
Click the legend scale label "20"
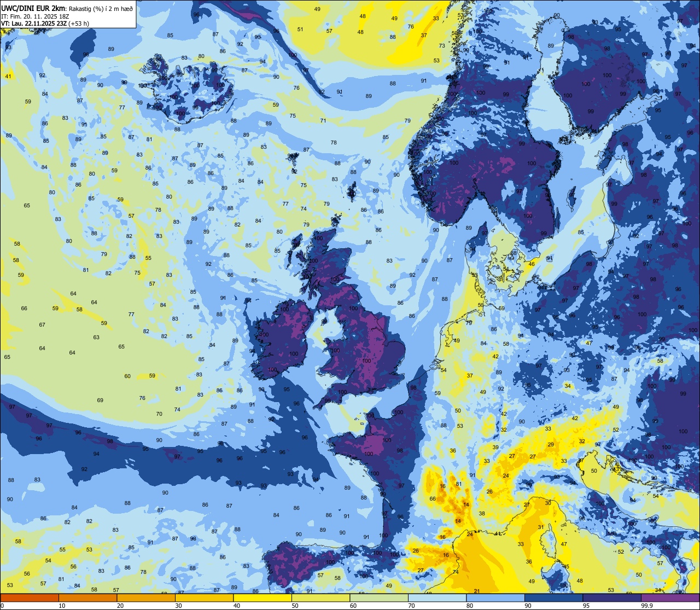pos(120,606)
